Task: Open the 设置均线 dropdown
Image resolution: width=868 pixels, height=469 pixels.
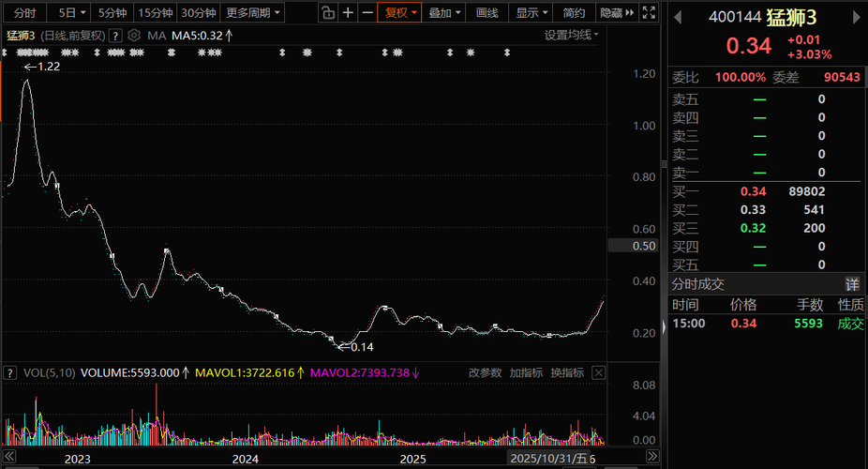Action: 571,35
